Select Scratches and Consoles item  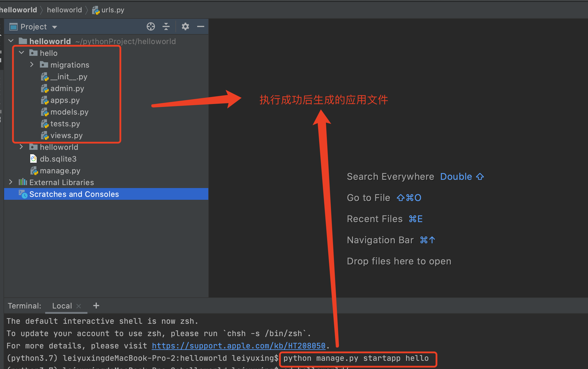(x=74, y=194)
